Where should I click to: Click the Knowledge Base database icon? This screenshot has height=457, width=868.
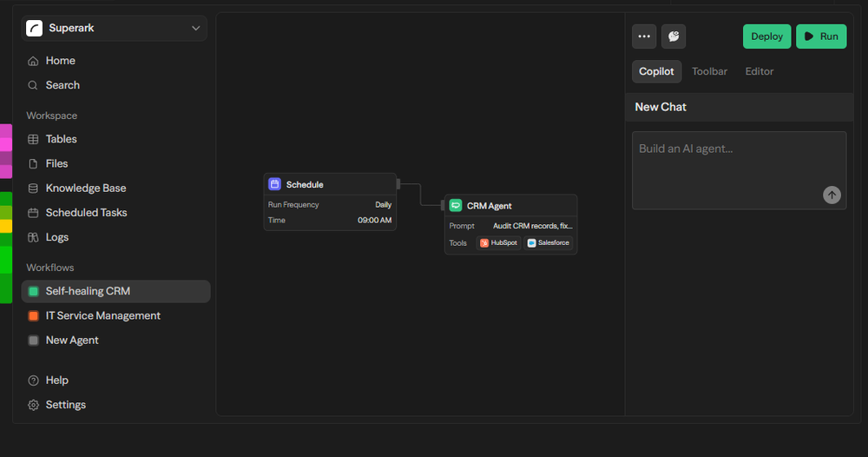coord(33,189)
